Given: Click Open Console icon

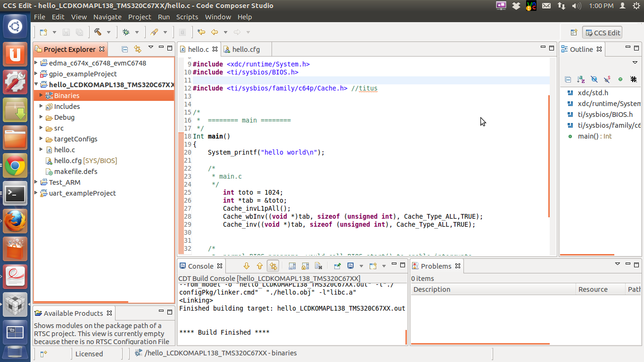Looking at the screenshot, I should [373, 266].
